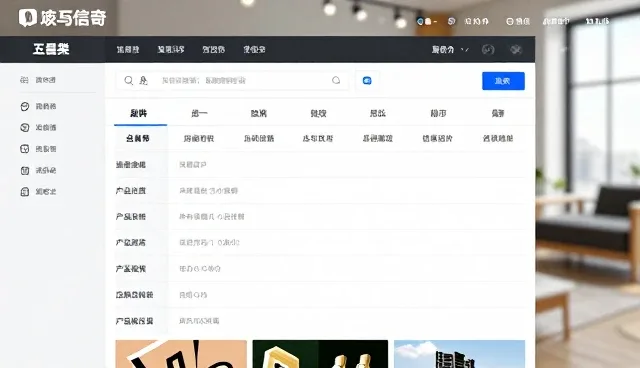Click the person icon beside the search magnifier
640x368 pixels.
tap(143, 80)
